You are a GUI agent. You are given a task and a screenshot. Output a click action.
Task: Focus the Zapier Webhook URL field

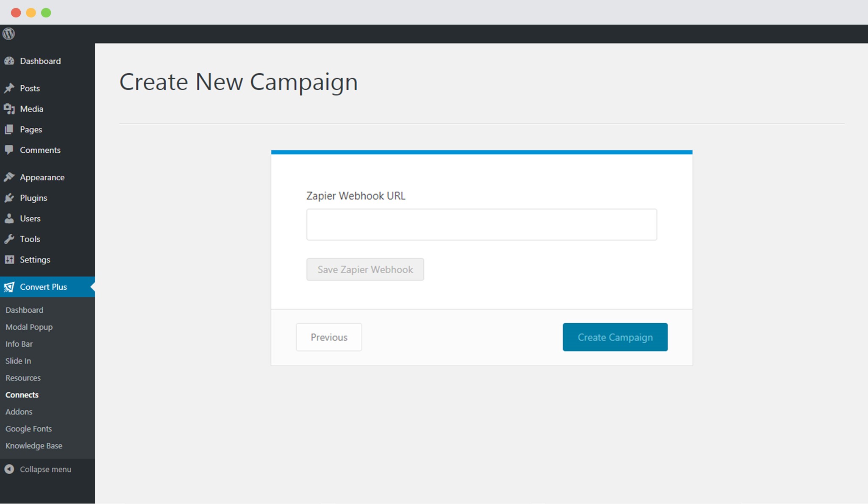(481, 224)
